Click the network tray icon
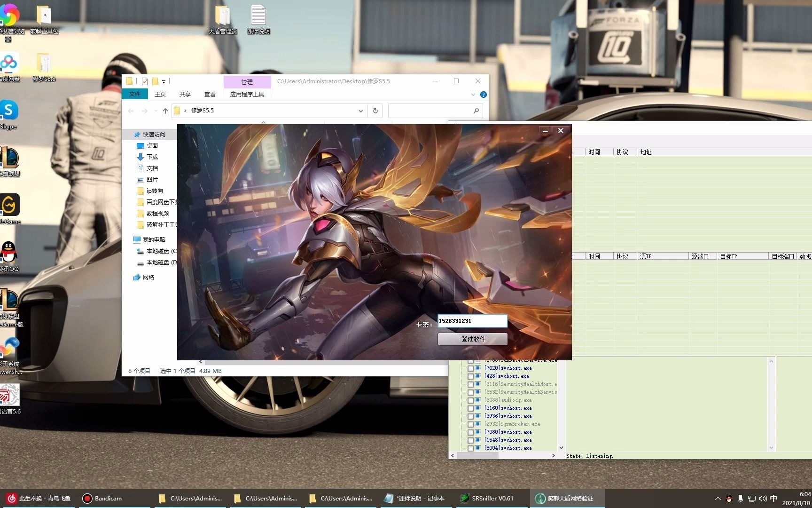The image size is (812, 508). (x=752, y=499)
